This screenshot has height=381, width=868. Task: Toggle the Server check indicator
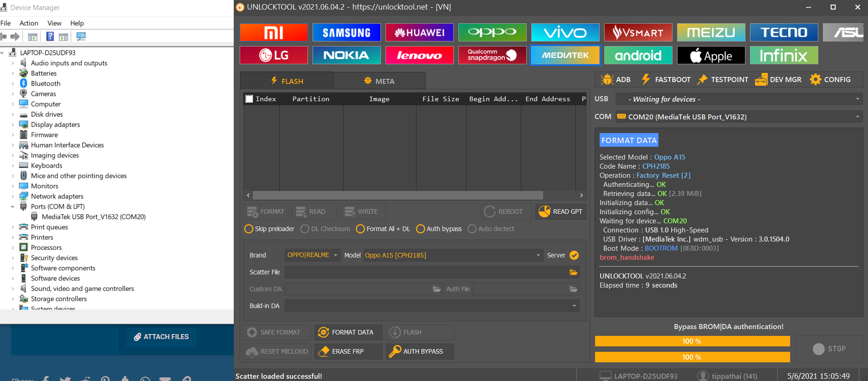574,255
